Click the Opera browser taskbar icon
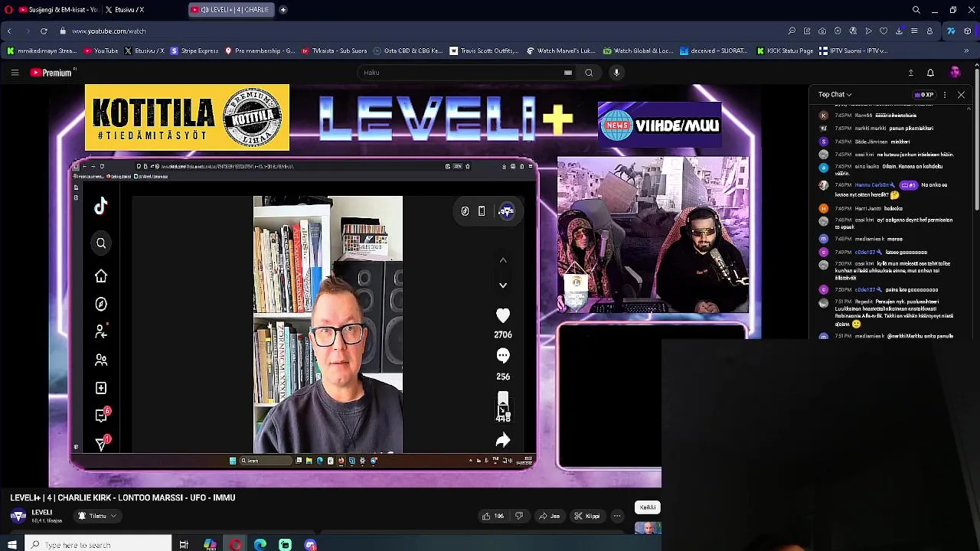 coord(235,545)
